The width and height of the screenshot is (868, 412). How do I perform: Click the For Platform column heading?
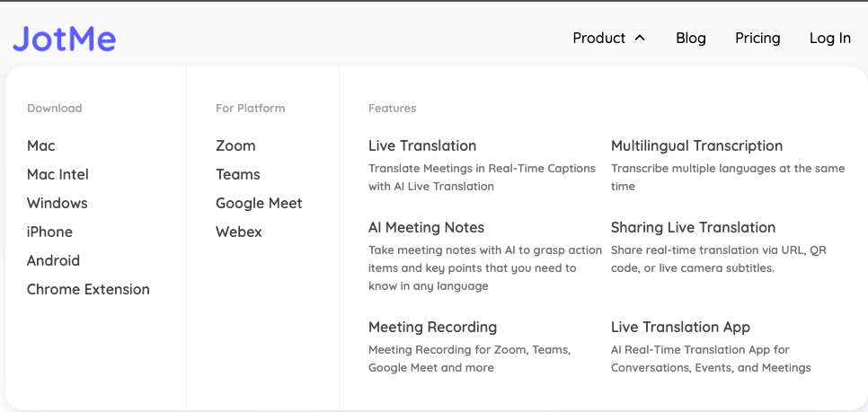[x=250, y=108]
